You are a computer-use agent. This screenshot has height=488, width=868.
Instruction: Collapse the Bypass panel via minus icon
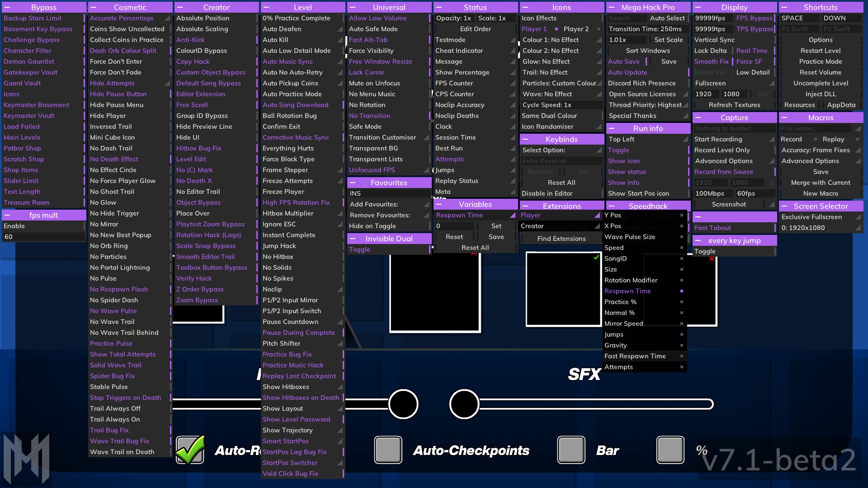click(8, 7)
